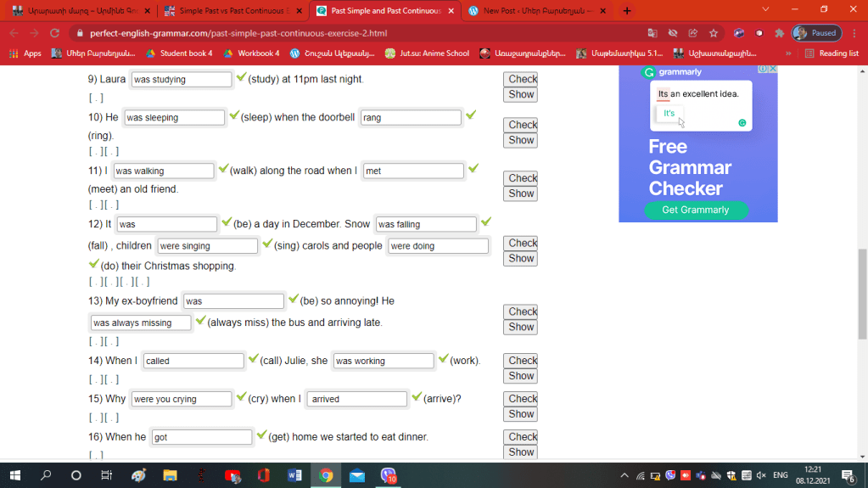Open the tab search dropdown arrow
The image size is (868, 488).
coord(765,10)
